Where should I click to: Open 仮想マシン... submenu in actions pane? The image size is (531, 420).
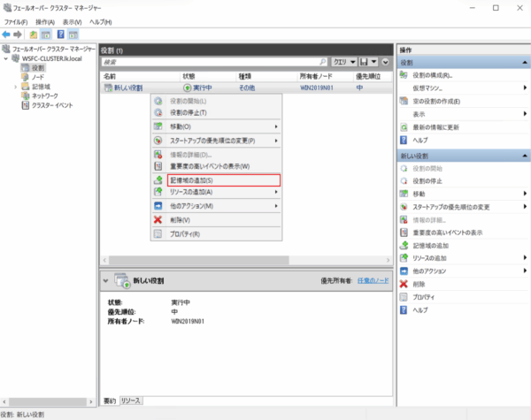click(463, 88)
